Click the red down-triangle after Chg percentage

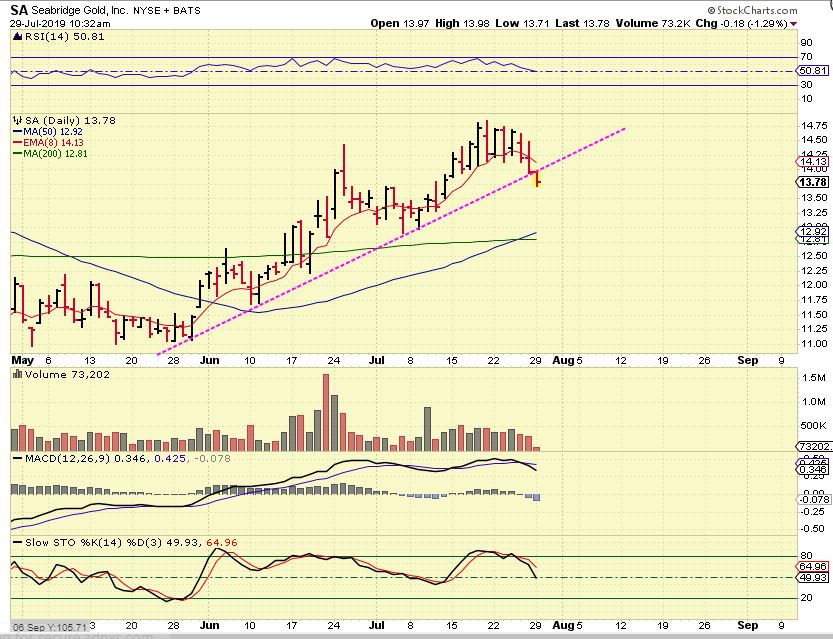[x=794, y=24]
